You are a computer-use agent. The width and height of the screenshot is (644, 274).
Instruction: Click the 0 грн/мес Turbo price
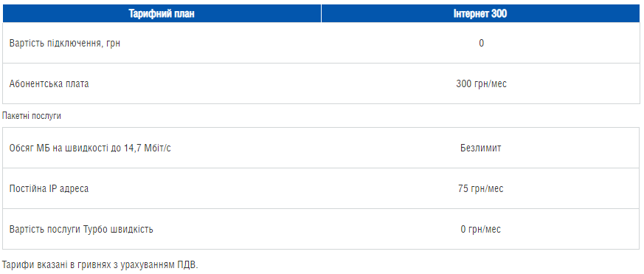coord(480,229)
